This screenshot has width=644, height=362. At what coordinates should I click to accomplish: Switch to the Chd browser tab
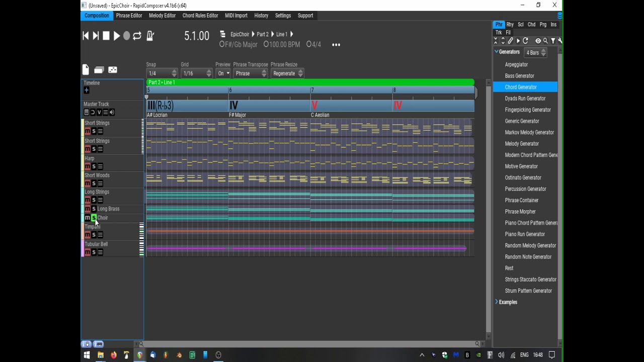531,25
